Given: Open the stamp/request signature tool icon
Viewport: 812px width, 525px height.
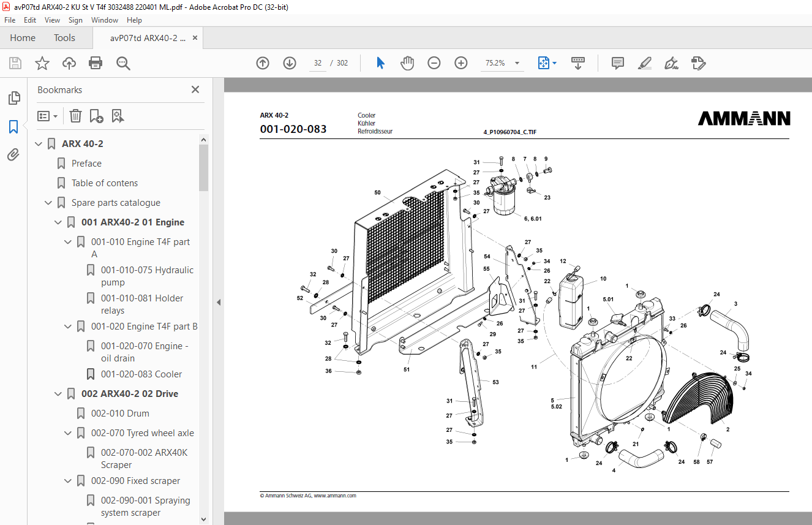Looking at the screenshot, I should coord(698,63).
